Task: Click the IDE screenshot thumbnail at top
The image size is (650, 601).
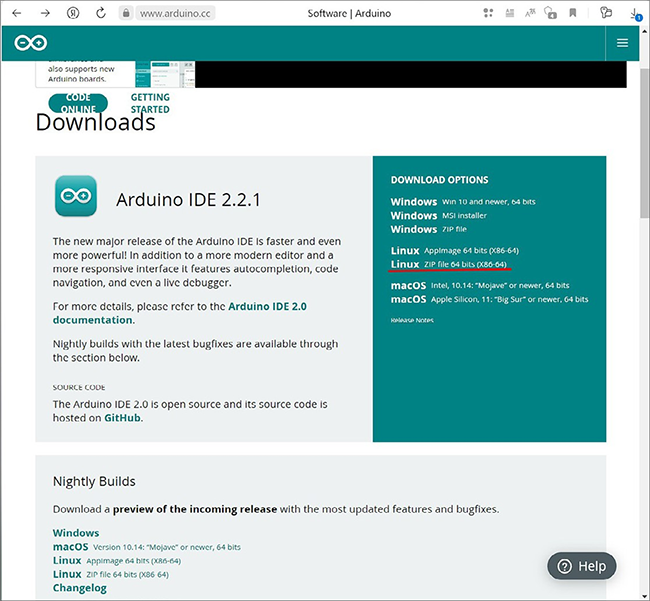Action: point(165,74)
